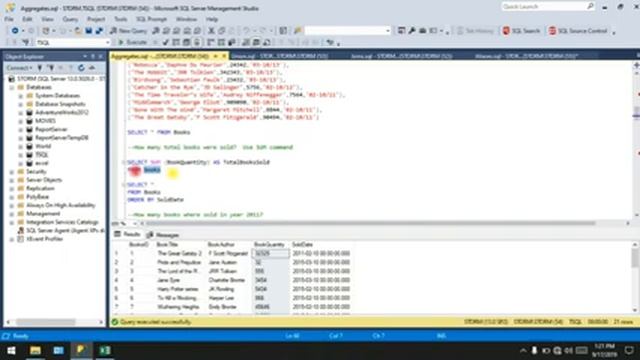Expand the MOVIES database node

click(21, 121)
